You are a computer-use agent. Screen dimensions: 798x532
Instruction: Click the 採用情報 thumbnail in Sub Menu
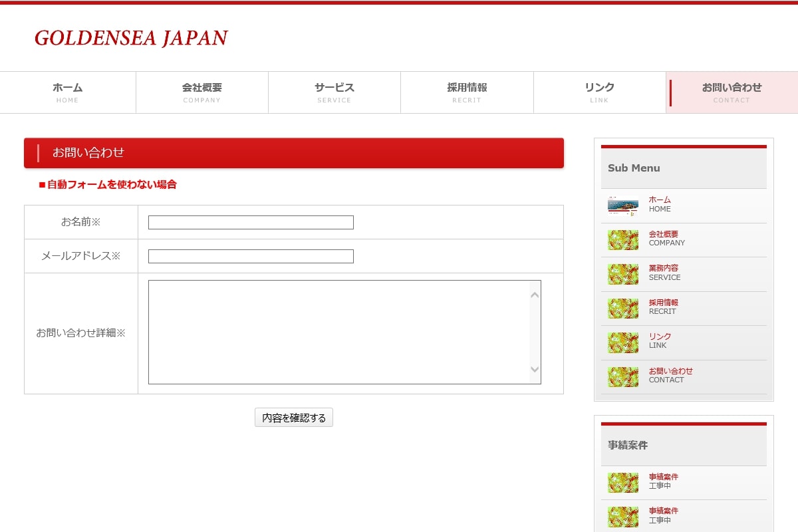[622, 309]
